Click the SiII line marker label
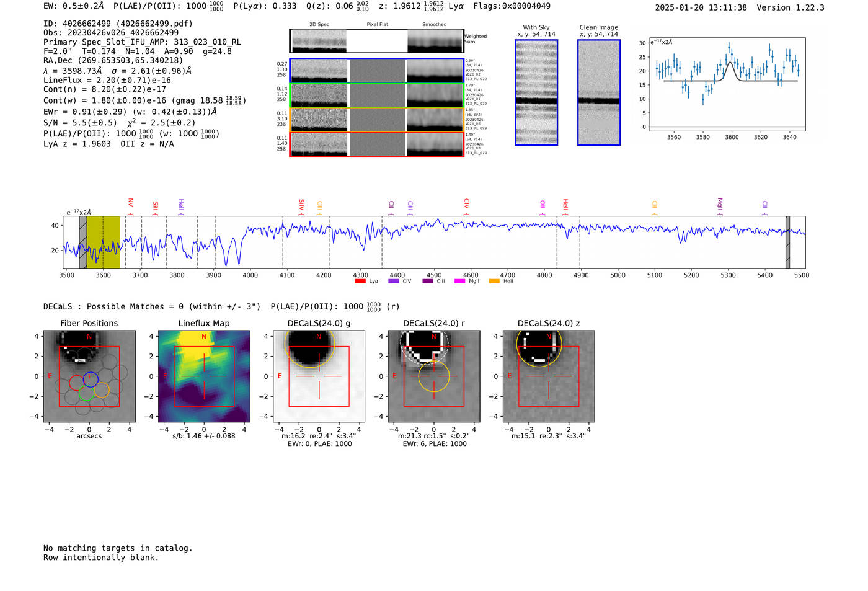This screenshot has width=868, height=591. pos(156,206)
